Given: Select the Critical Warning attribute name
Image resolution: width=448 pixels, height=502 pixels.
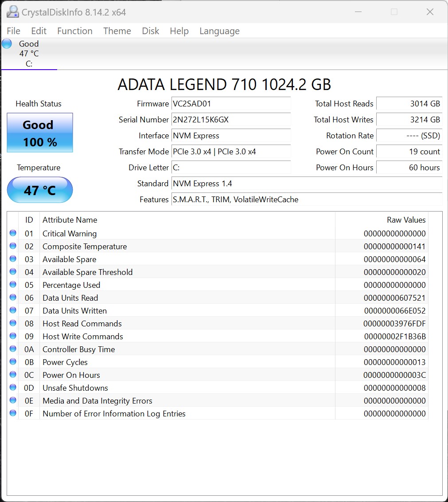Looking at the screenshot, I should [70, 234].
